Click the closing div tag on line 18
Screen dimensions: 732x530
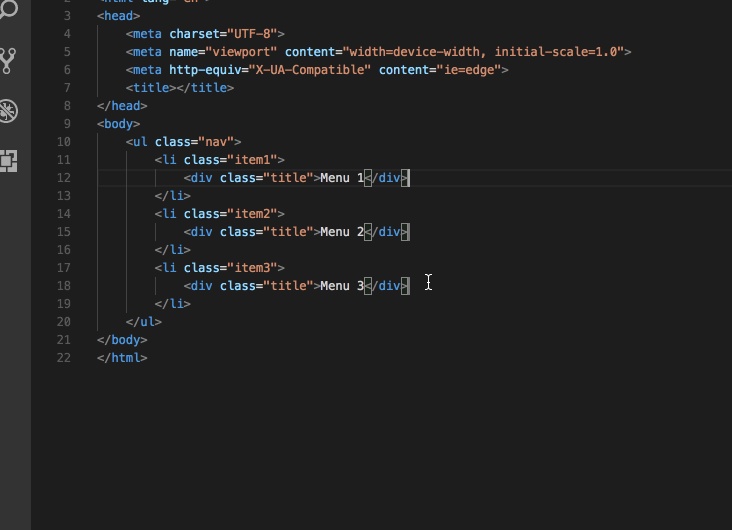pos(386,286)
